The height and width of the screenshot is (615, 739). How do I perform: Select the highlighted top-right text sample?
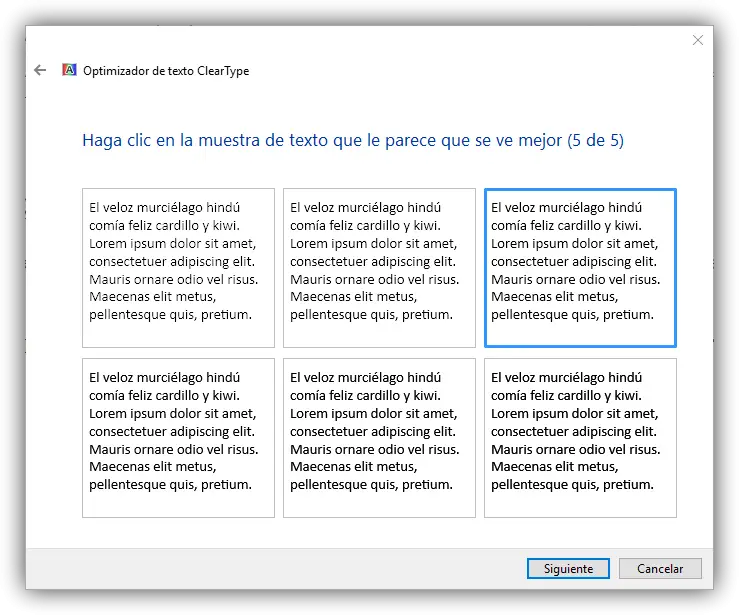pyautogui.click(x=580, y=268)
